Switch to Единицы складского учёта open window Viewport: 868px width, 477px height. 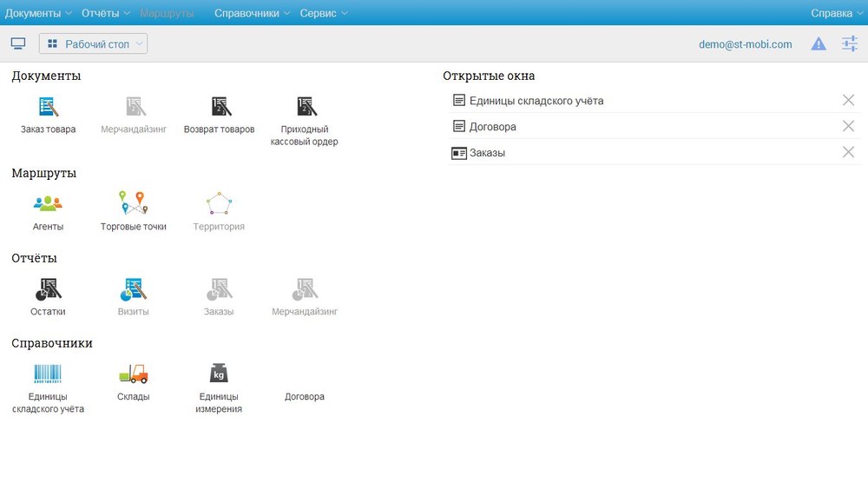click(x=536, y=101)
